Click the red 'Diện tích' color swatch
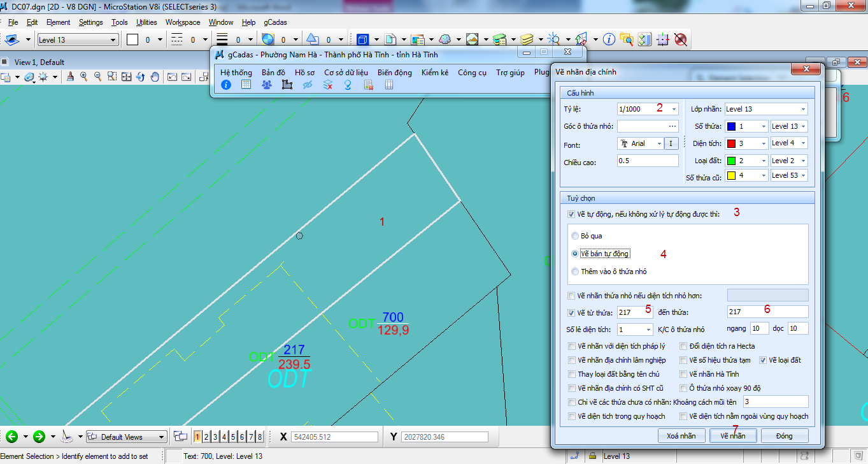Image resolution: width=868 pixels, height=464 pixels. (x=732, y=143)
